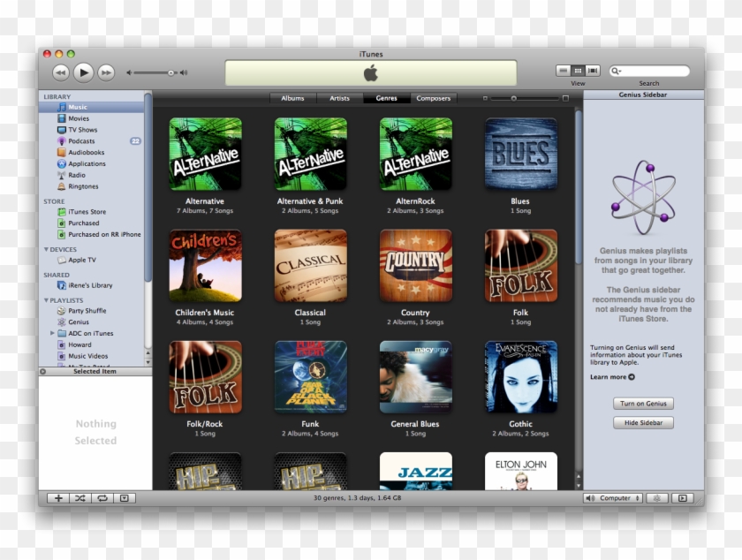Image resolution: width=742 pixels, height=560 pixels.
Task: Open the Podcasts library section
Action: 79,140
